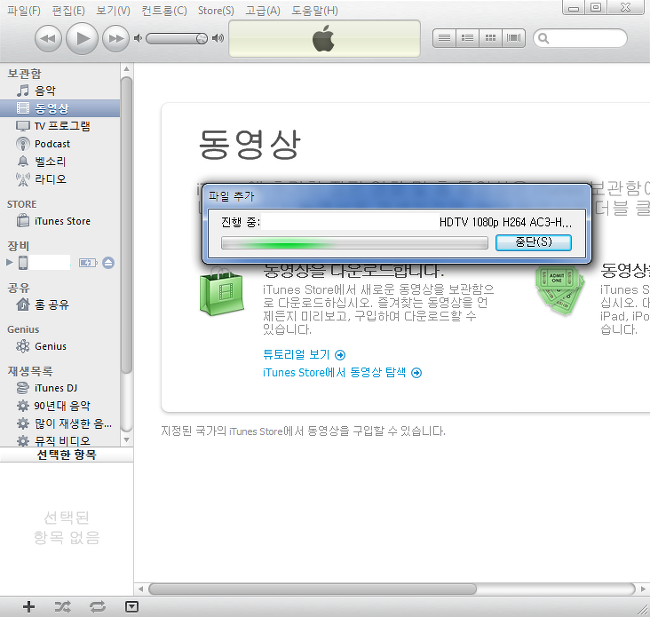Select TV 프로그램 in the sidebar
Image resolution: width=650 pixels, height=617 pixels.
click(60, 126)
